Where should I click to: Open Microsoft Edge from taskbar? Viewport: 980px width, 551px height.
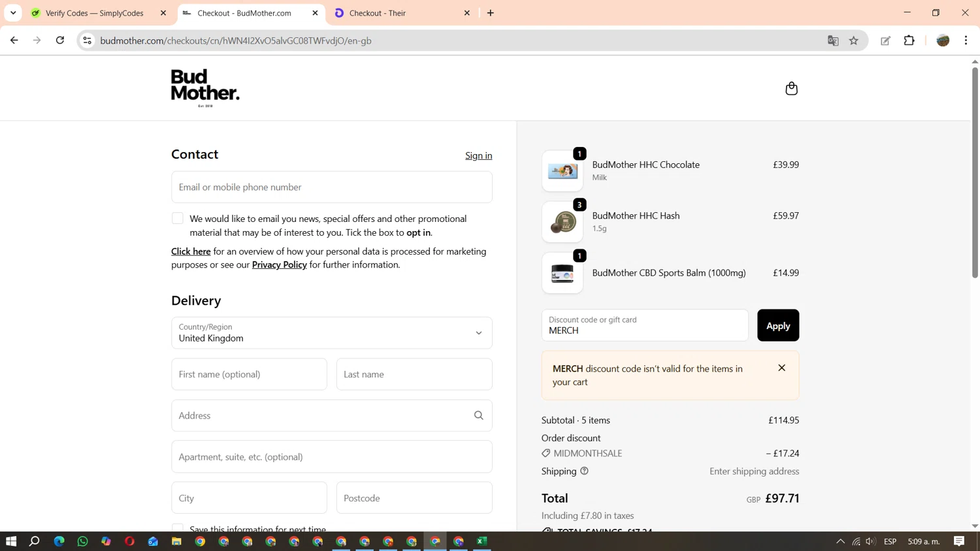tap(59, 541)
